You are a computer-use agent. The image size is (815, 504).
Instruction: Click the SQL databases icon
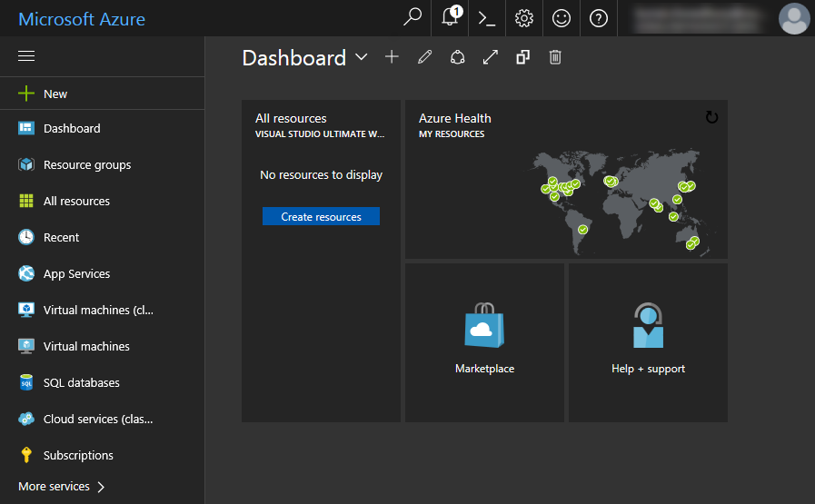(x=26, y=382)
